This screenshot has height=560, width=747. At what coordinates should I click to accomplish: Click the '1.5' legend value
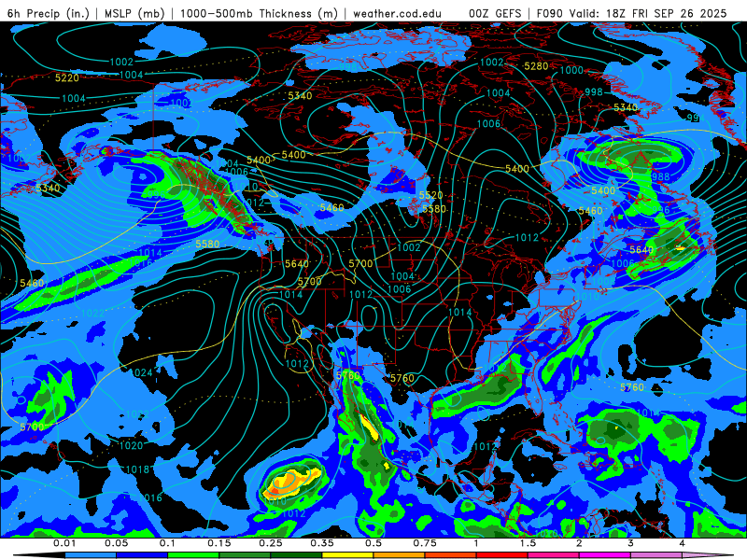pos(528,543)
